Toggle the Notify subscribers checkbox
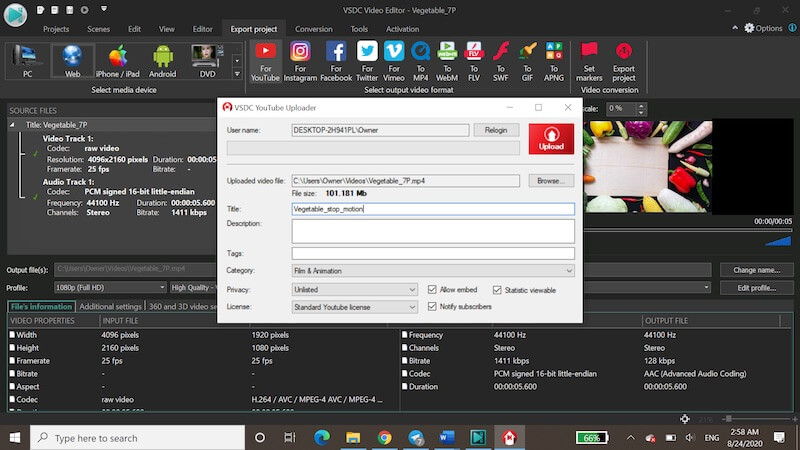The width and height of the screenshot is (800, 450). click(432, 306)
